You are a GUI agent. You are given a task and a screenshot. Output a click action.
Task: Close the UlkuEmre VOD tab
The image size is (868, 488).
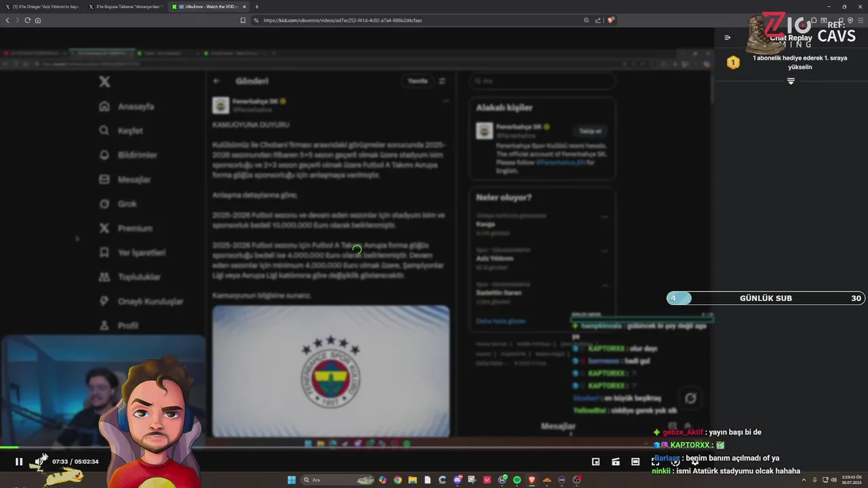[x=245, y=7]
